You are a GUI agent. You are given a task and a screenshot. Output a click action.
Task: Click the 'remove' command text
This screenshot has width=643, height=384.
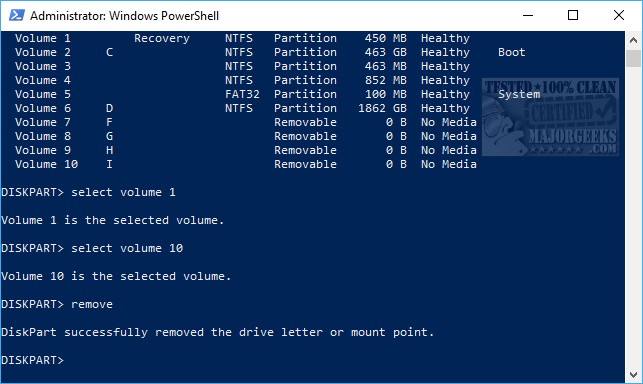(x=92, y=304)
